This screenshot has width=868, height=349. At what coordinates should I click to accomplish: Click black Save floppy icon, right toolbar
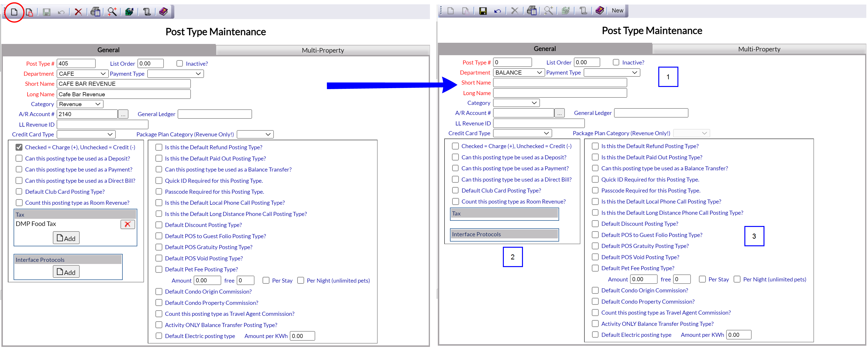coord(483,11)
